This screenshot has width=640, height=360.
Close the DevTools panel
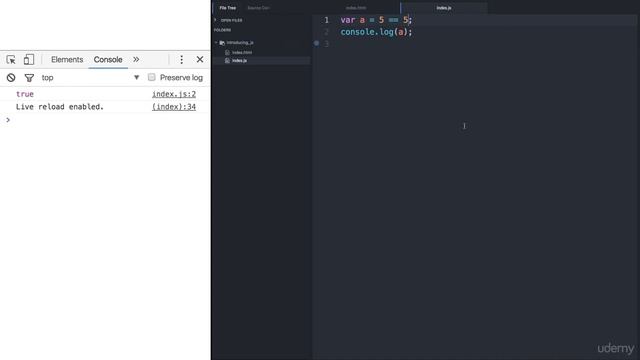(x=200, y=60)
